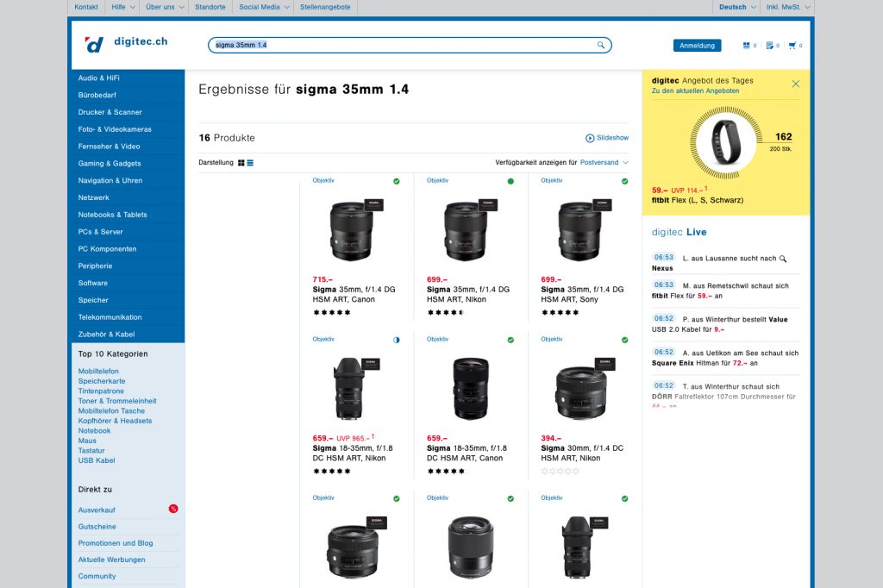Open the Kontakt menu item
This screenshot has width=883, height=588.
[86, 7]
